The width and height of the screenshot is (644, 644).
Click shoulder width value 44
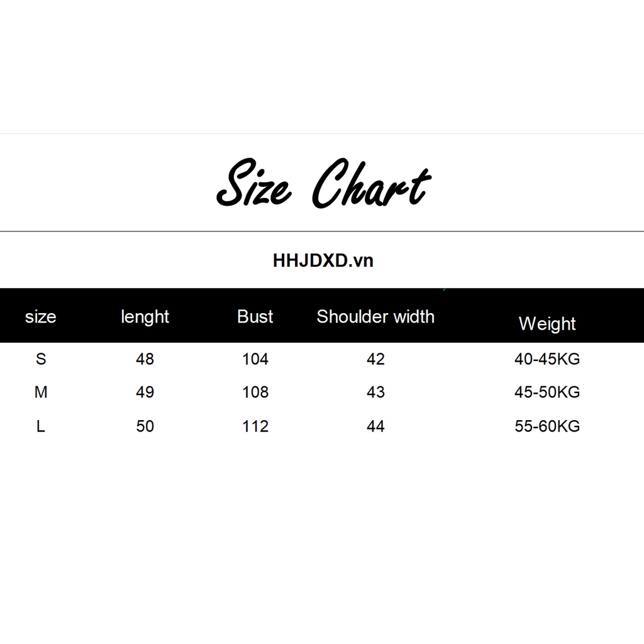(x=375, y=426)
